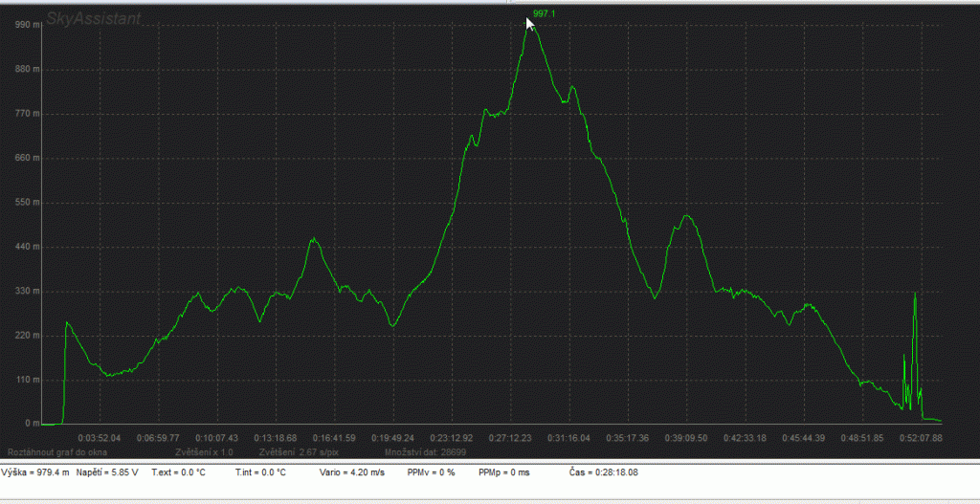Click the 550 m altitude axis label

tap(28, 203)
